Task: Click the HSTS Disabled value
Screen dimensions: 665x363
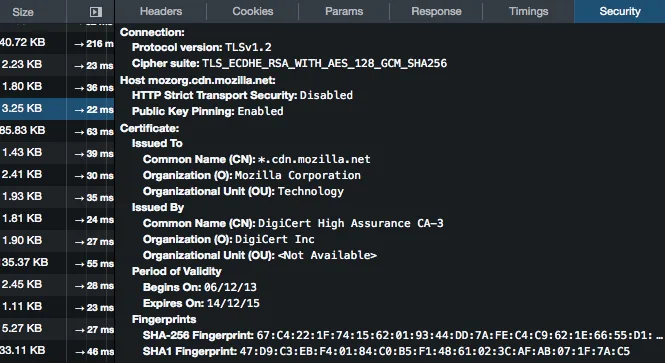Action: pos(326,95)
